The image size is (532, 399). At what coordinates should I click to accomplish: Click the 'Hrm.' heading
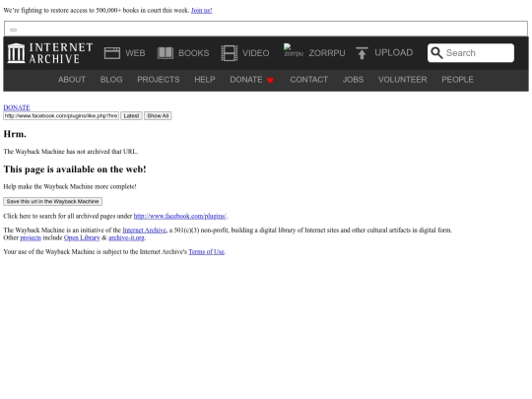pos(15,134)
